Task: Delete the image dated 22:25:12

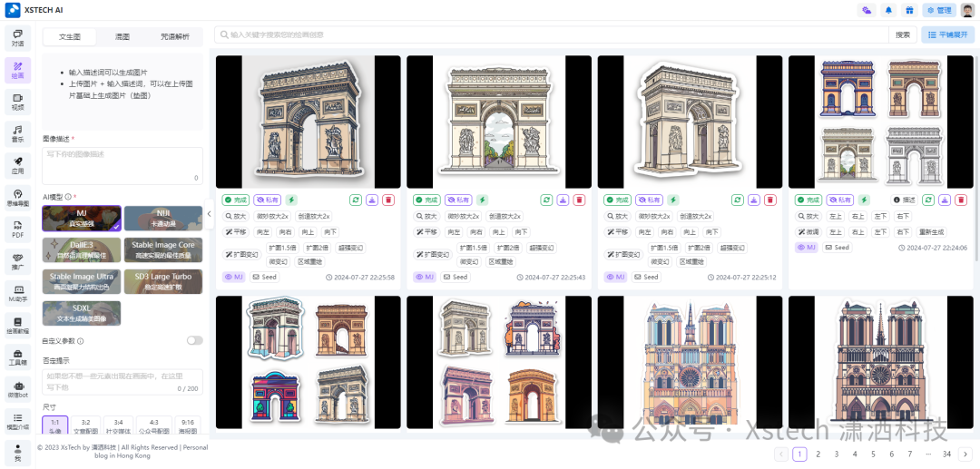Action: (770, 200)
